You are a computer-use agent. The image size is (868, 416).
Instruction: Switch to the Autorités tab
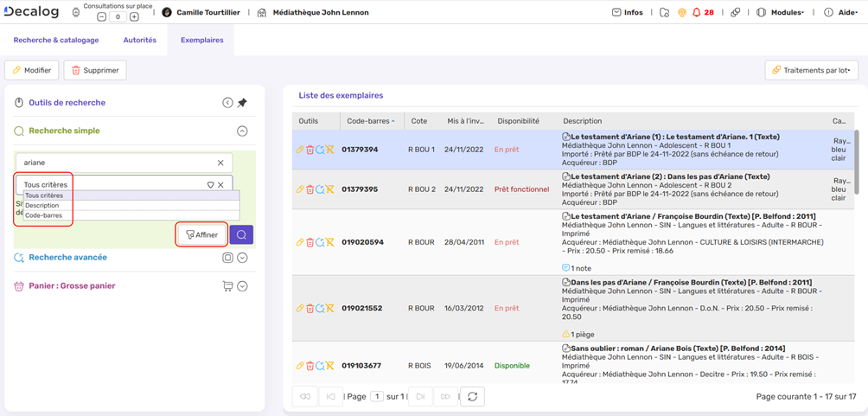(x=140, y=40)
